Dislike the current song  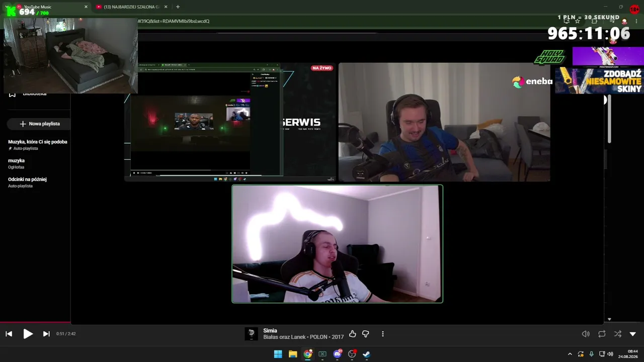point(366,334)
